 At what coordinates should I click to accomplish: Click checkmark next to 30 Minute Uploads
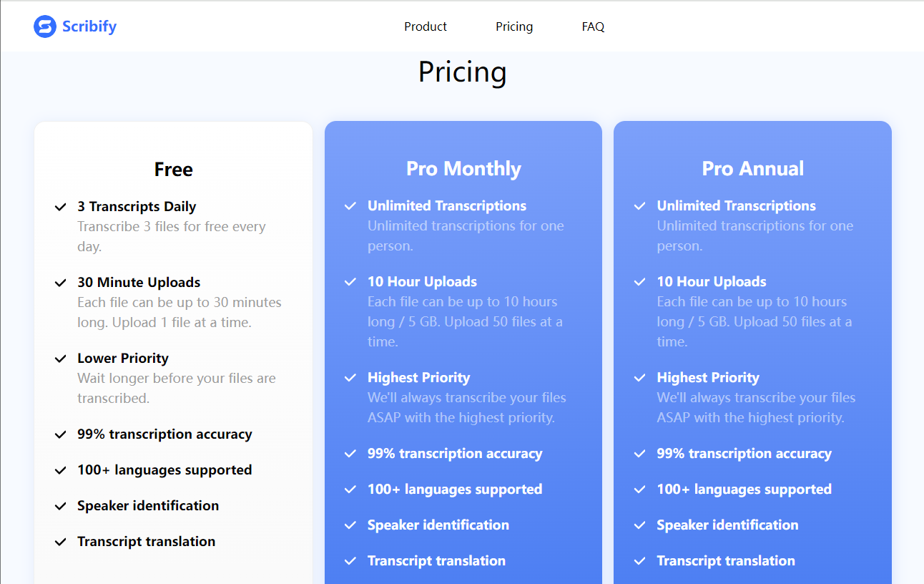(61, 283)
